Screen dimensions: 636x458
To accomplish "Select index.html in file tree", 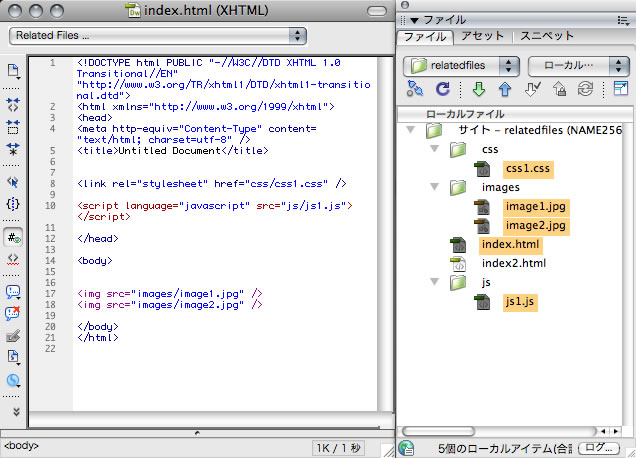I will pos(510,245).
